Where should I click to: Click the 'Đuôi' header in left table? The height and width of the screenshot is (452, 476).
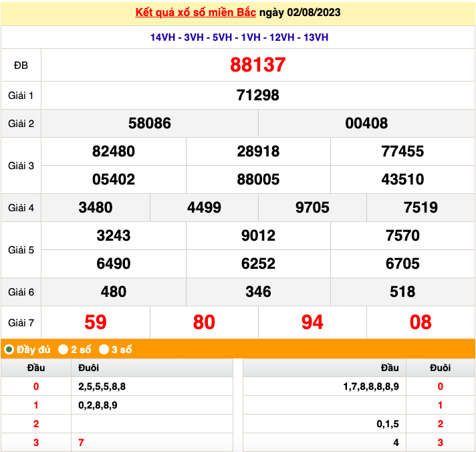[x=88, y=368]
